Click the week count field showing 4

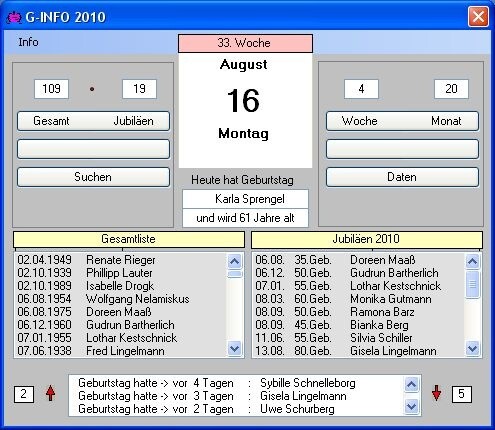pyautogui.click(x=361, y=89)
